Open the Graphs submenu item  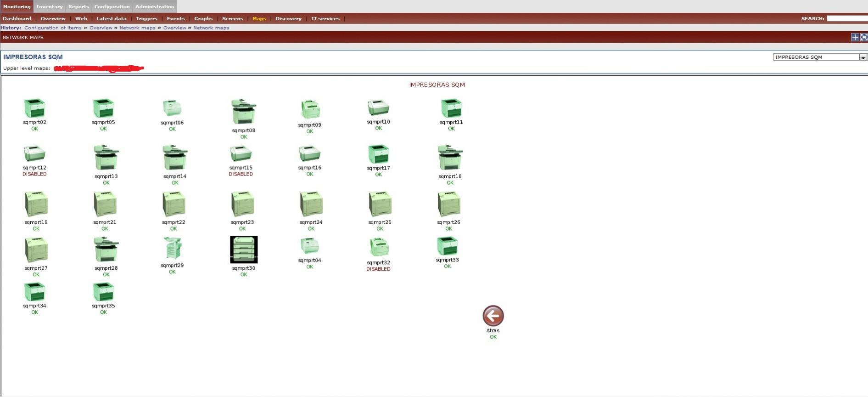coord(203,18)
